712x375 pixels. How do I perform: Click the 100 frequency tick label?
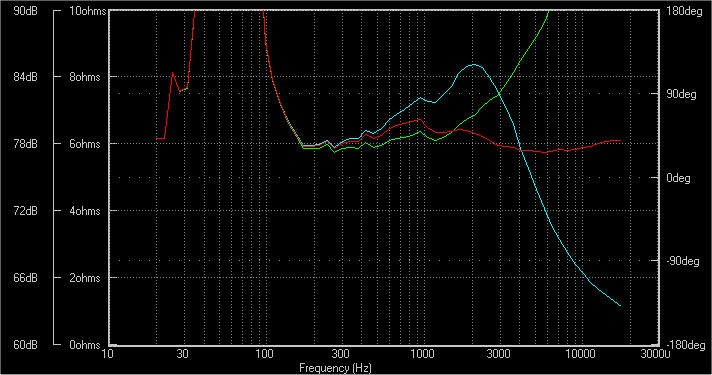tap(264, 354)
